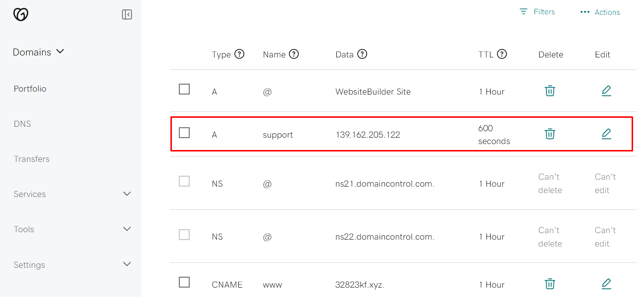Open the Name column help icon
This screenshot has width=644, height=297.
click(x=294, y=54)
